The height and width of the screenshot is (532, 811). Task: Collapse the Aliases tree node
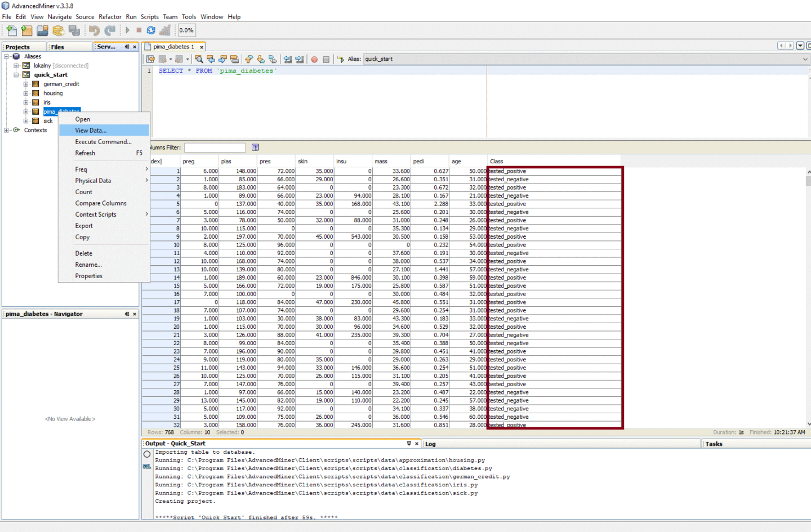(x=7, y=56)
